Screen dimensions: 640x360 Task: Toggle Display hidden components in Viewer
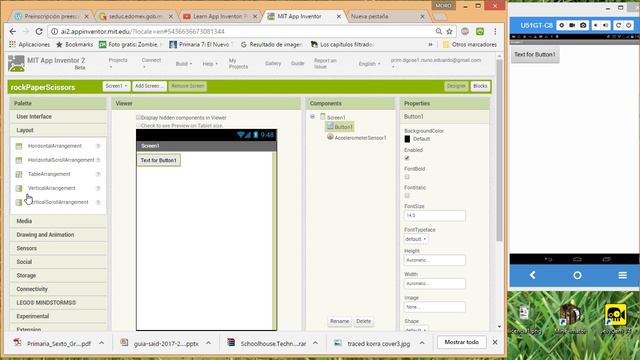138,118
